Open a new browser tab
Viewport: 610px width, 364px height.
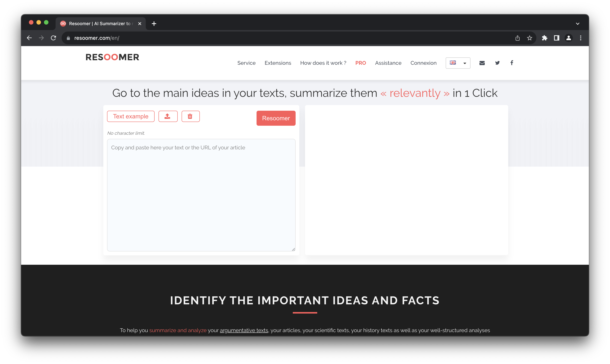pos(154,24)
